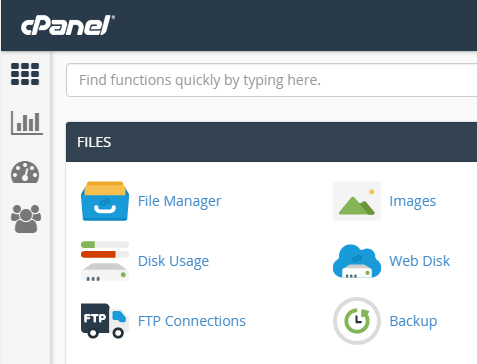477x364 pixels.
Task: Open the FTP Connections link
Action: tap(192, 321)
